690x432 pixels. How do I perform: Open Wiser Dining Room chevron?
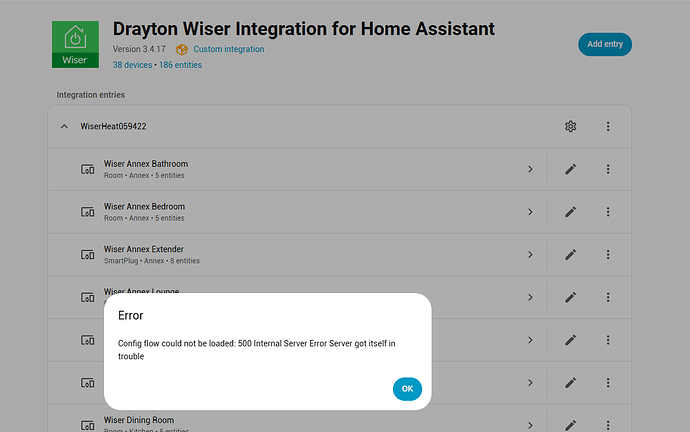(530, 425)
